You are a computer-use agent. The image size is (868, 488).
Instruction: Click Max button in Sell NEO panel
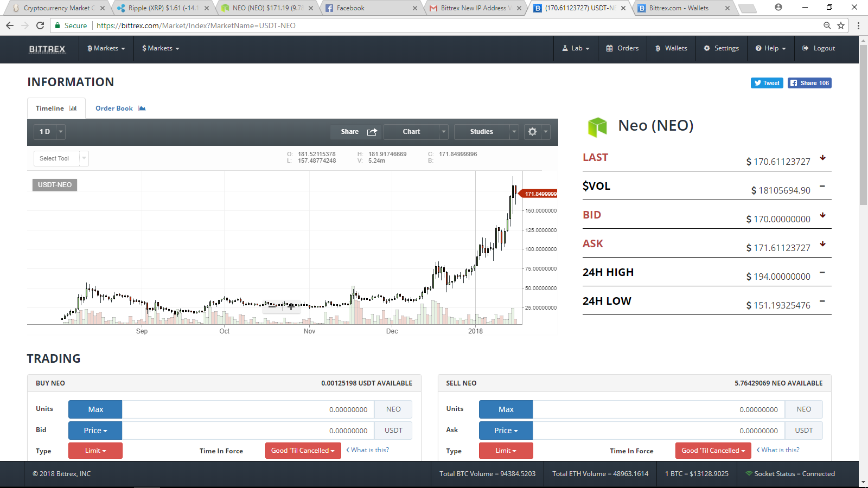[x=506, y=409]
